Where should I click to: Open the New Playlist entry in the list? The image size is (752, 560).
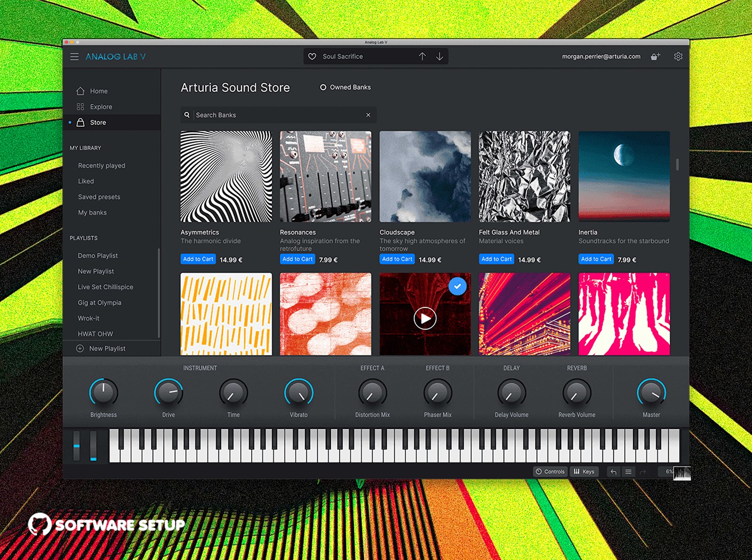96,271
